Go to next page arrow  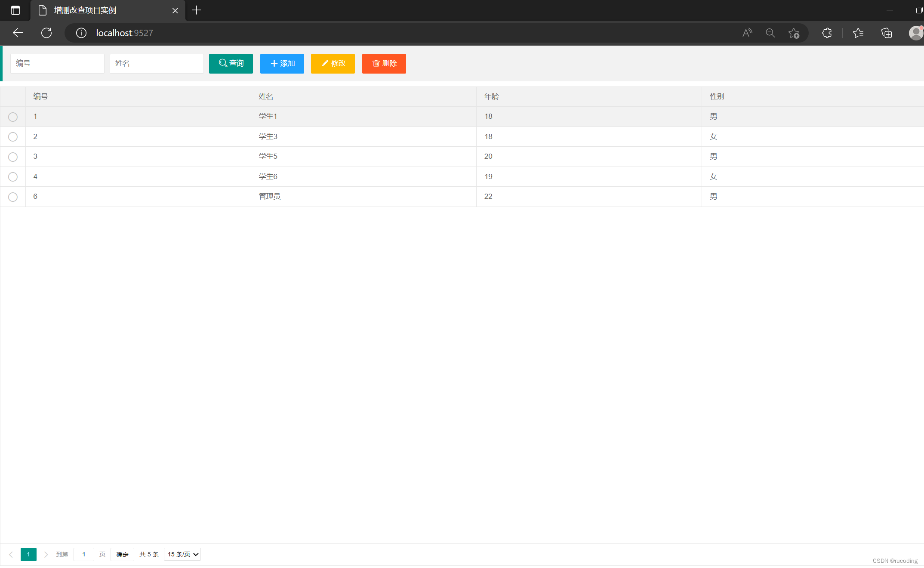(x=46, y=554)
